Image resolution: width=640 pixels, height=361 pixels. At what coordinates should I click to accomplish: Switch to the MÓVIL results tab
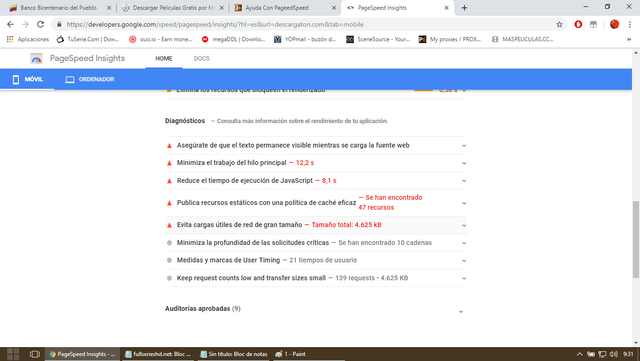tap(27, 79)
